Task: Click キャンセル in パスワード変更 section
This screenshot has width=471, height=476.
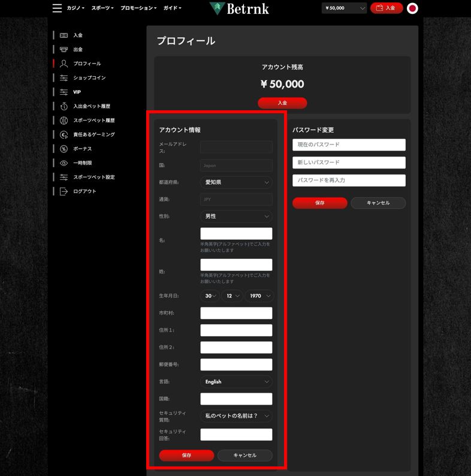Action: 378,203
